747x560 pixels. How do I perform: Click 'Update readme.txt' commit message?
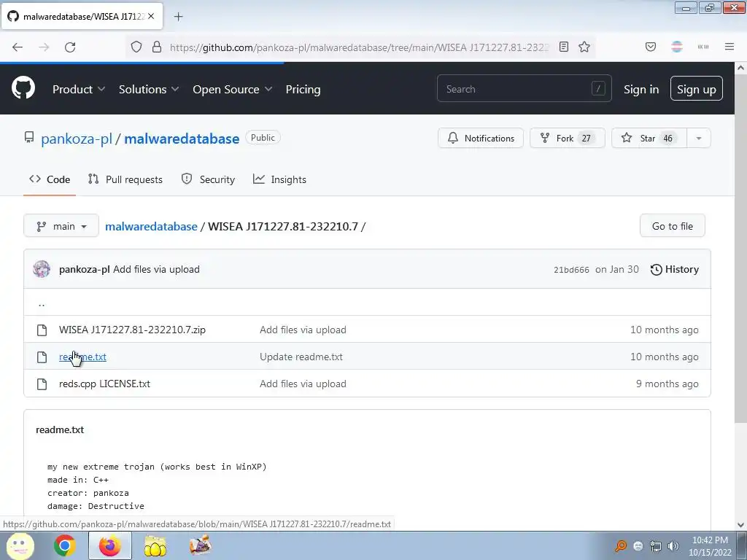[x=301, y=357]
